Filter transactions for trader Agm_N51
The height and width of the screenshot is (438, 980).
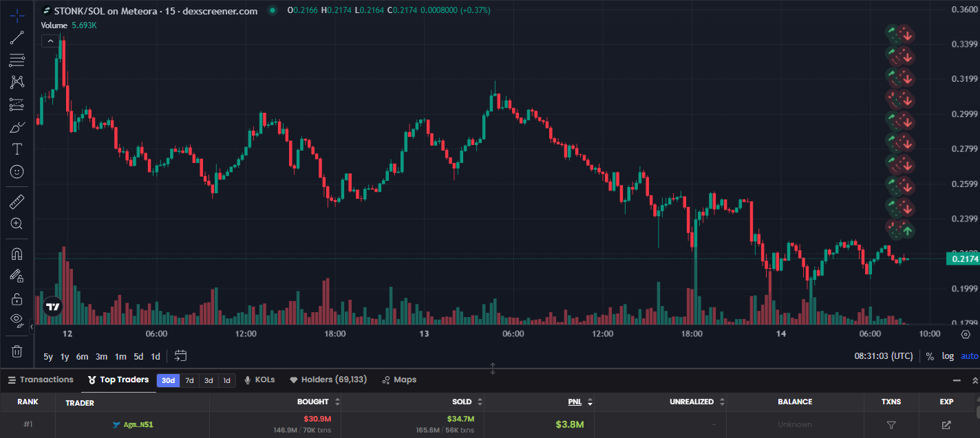(x=891, y=425)
